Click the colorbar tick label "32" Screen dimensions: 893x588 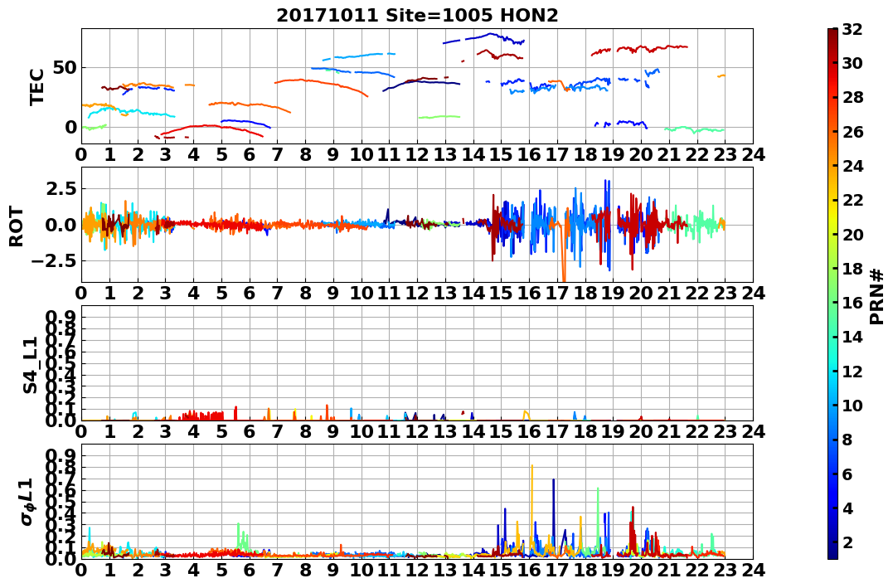coord(852,29)
